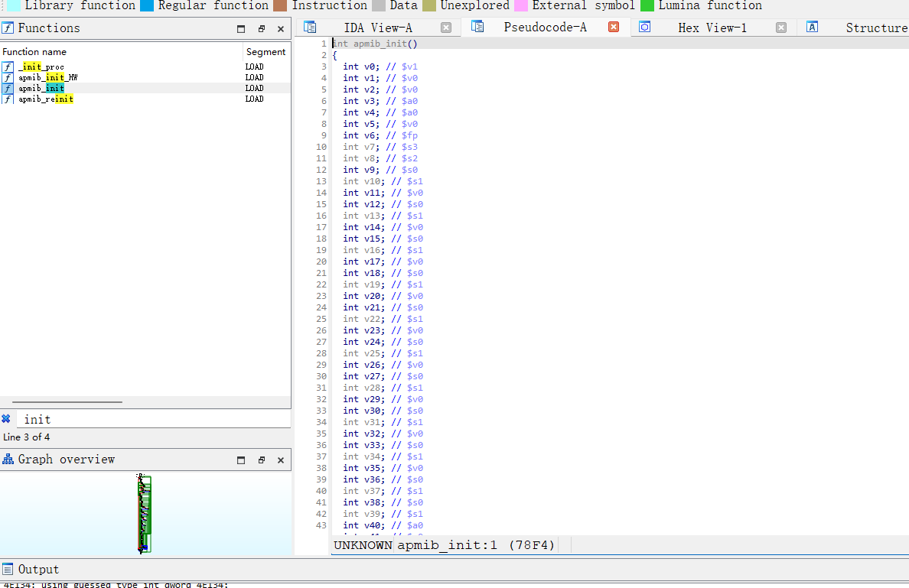The image size is (909, 588).
Task: Click the IDA View-A tab icon
Action: click(310, 28)
